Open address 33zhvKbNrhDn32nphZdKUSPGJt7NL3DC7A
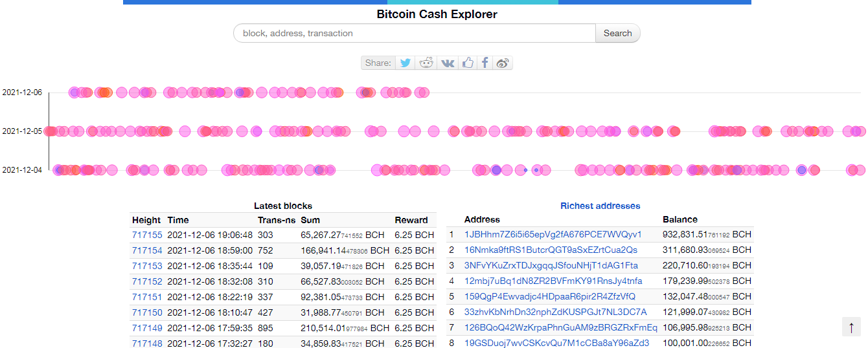 tap(556, 312)
